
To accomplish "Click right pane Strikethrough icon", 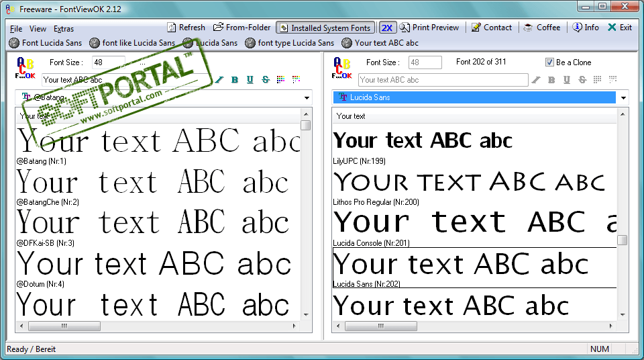I will coord(582,80).
